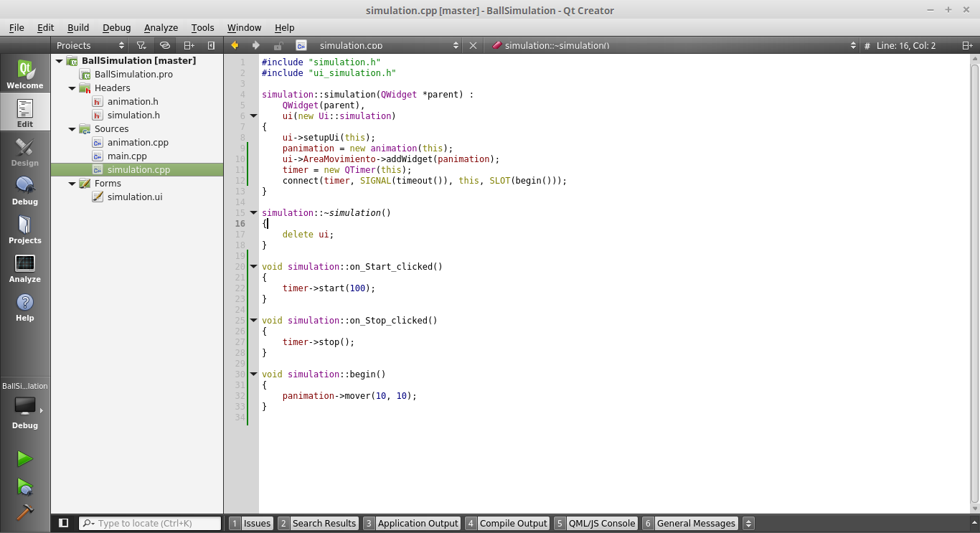This screenshot has width=980, height=533.
Task: Close the simulation.cpp document
Action: [x=473, y=45]
